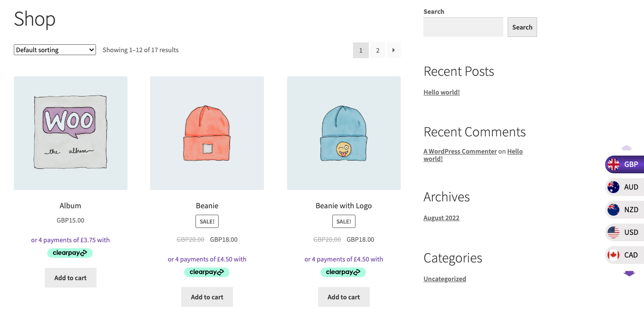Open the orange Beanie product image
This screenshot has height=323, width=644.
[207, 133]
